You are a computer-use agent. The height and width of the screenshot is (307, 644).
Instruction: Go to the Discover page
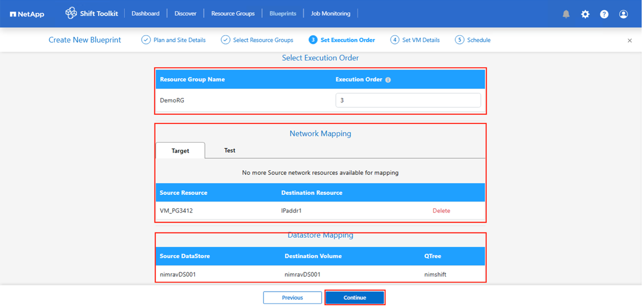[x=185, y=13]
